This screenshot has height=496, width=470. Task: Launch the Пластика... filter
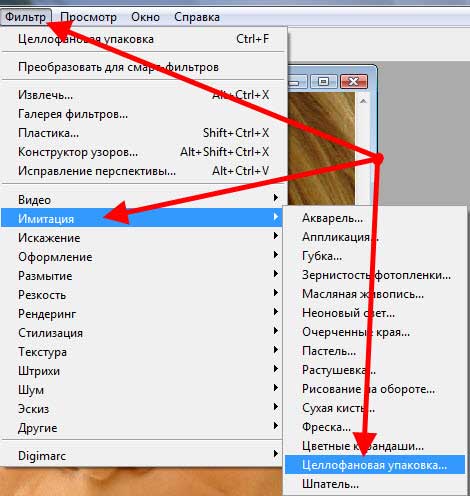point(143,133)
